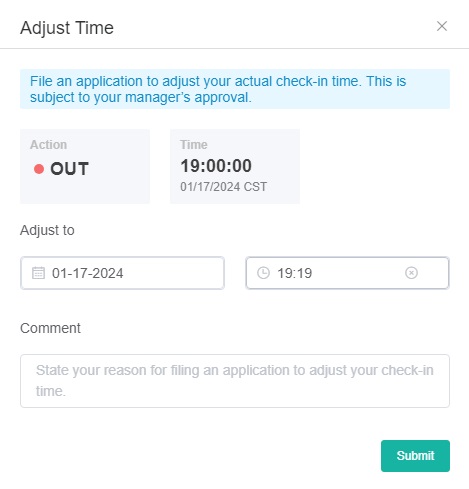Click the clock icon in time field
The width and height of the screenshot is (469, 489).
tap(263, 273)
